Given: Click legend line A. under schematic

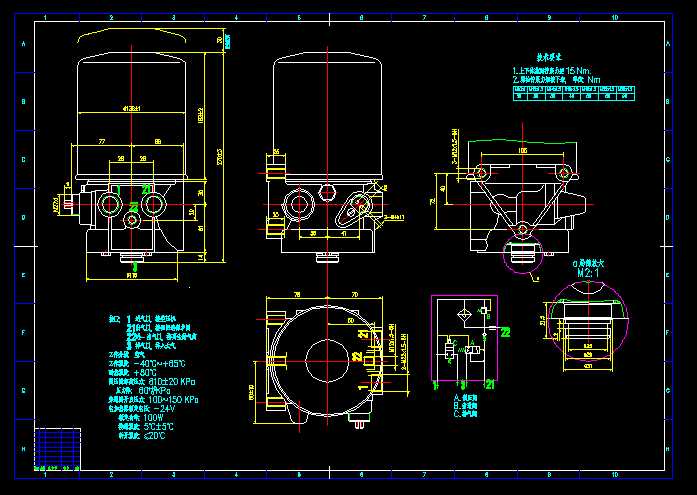Looking at the screenshot, I should coord(465,398).
